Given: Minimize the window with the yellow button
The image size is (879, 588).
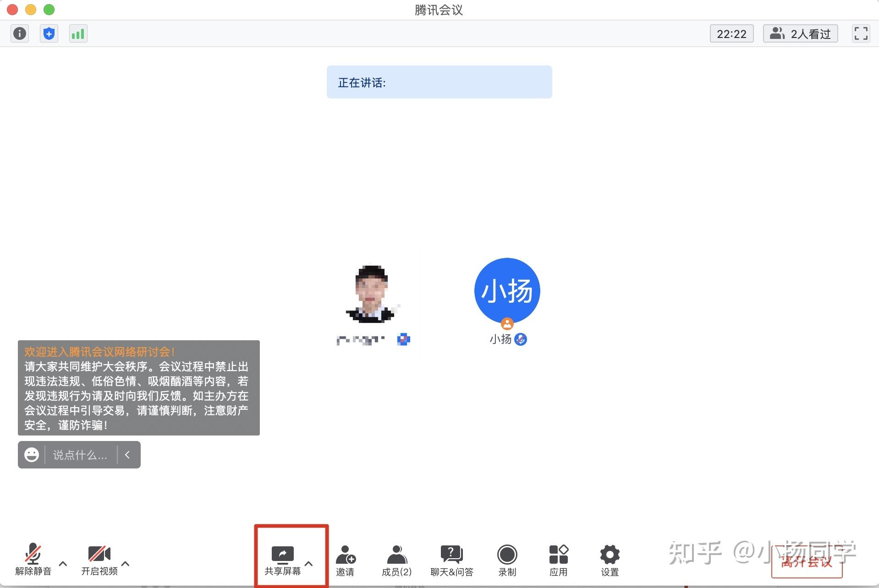Looking at the screenshot, I should pyautogui.click(x=31, y=10).
